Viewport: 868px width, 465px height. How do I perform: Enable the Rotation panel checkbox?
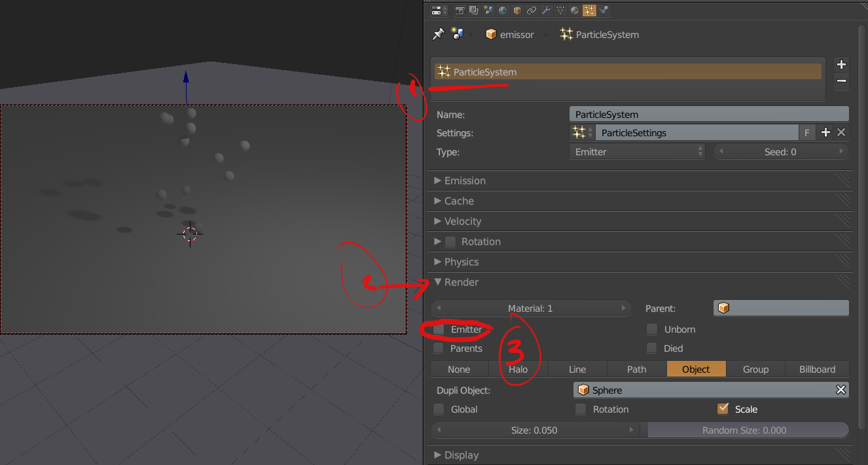point(450,242)
